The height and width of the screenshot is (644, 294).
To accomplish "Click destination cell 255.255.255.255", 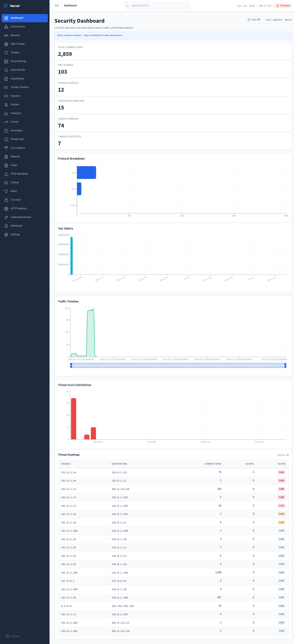I will [x=123, y=606].
